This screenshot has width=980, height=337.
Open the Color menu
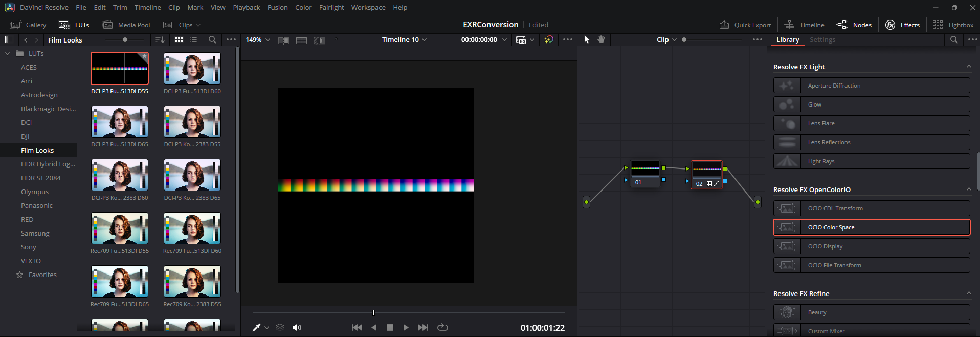(303, 7)
